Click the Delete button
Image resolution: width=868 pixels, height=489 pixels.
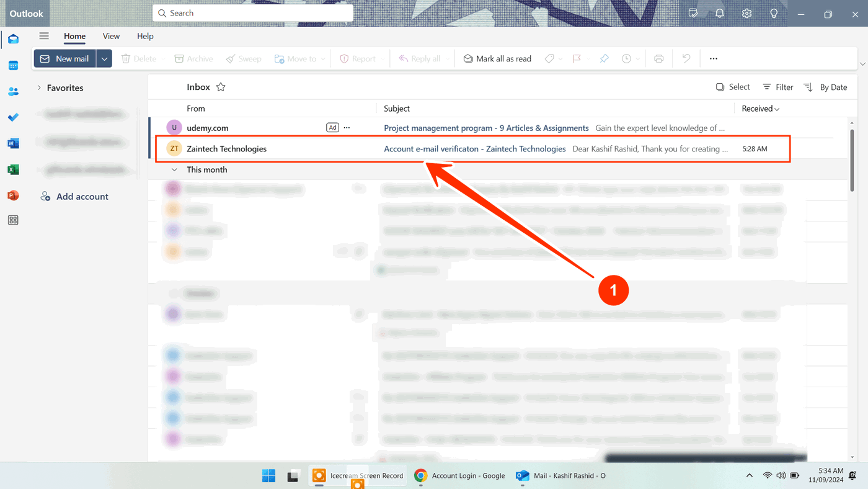click(x=139, y=58)
